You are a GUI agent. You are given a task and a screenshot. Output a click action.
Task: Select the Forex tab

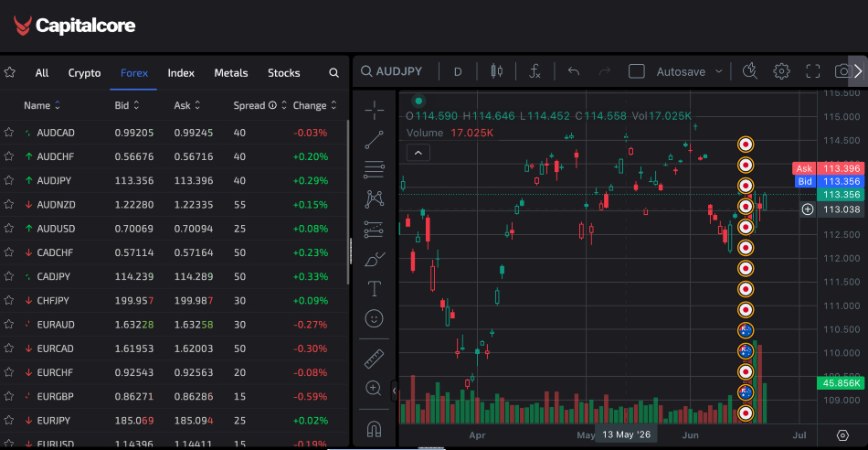click(x=134, y=72)
